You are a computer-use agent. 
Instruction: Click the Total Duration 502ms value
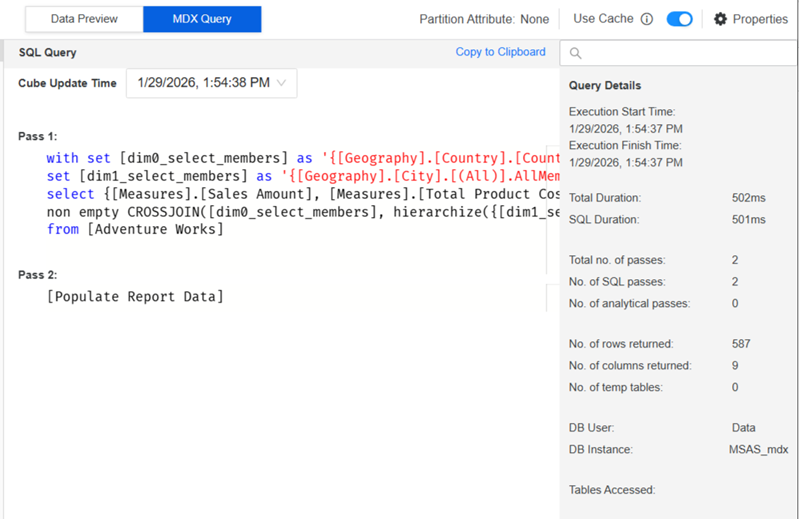(x=748, y=198)
